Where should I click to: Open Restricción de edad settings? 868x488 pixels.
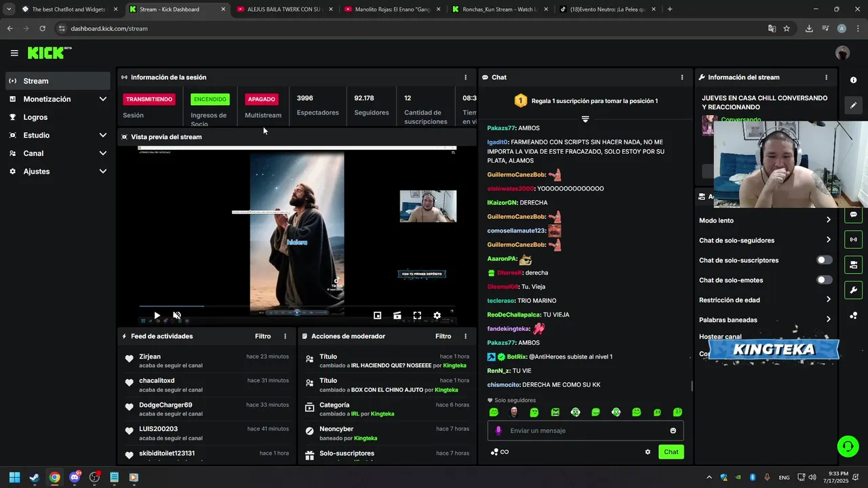coord(765,300)
